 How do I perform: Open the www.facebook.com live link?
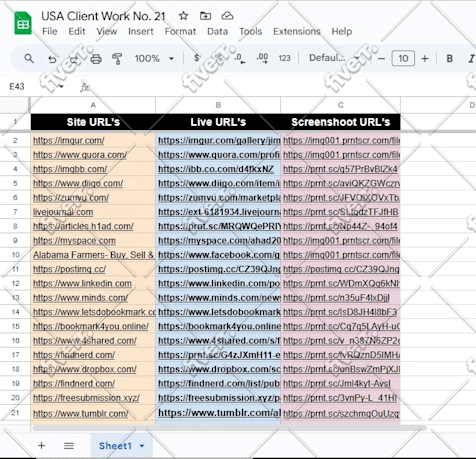pyautogui.click(x=219, y=255)
